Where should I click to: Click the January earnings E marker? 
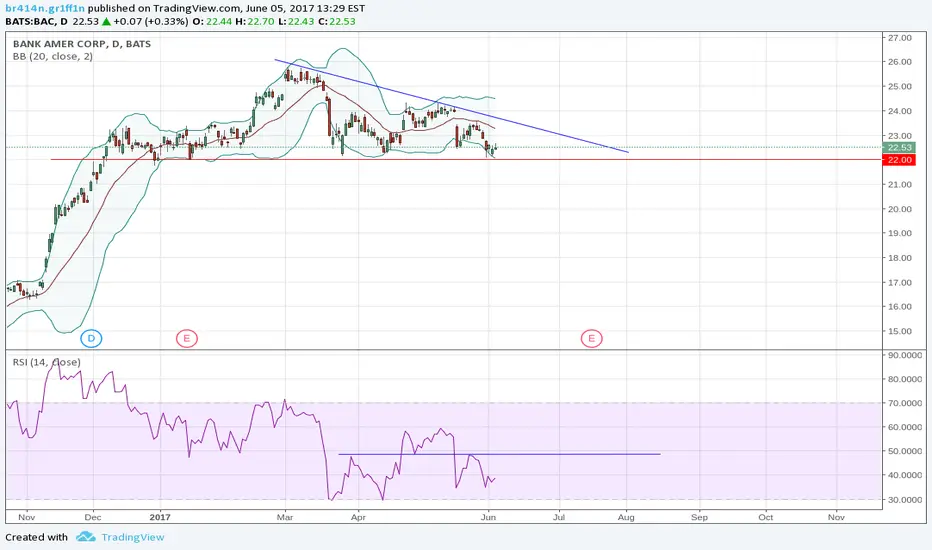coord(186,338)
